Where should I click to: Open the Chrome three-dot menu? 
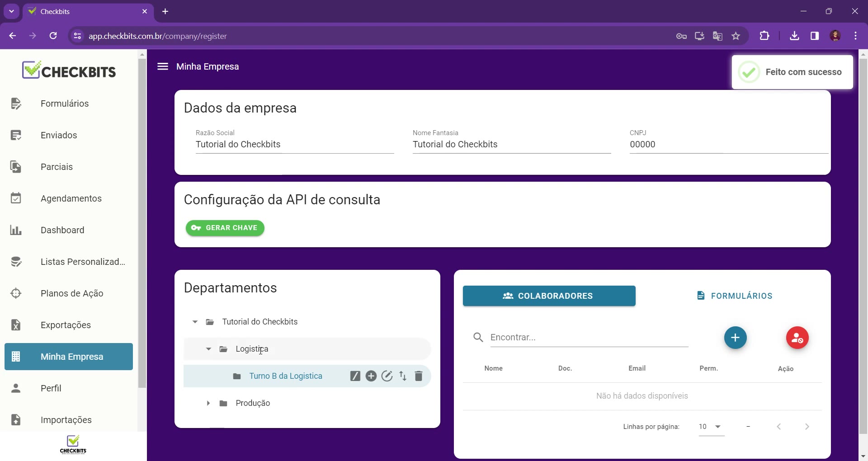tap(856, 36)
